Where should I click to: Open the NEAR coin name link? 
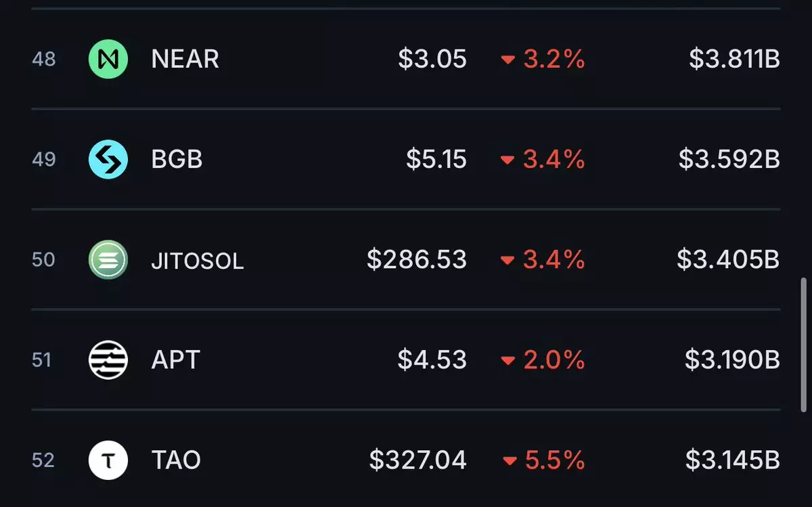[185, 60]
